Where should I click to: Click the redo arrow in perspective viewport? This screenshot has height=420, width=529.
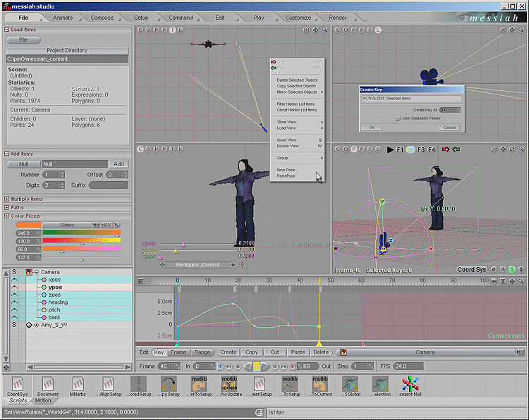click(456, 149)
